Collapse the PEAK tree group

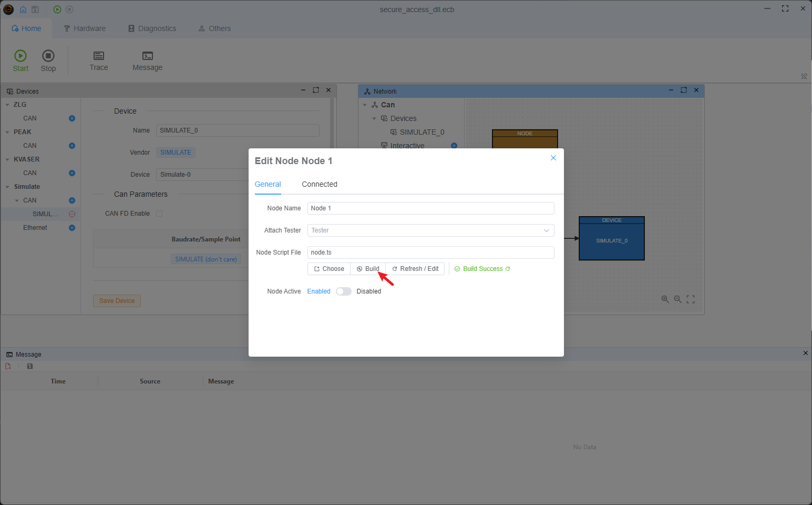coord(7,132)
